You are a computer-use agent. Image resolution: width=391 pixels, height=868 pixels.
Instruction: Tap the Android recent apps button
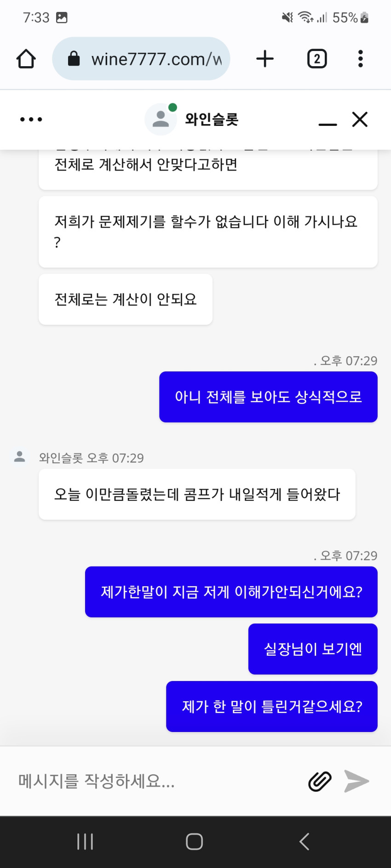[x=85, y=842]
